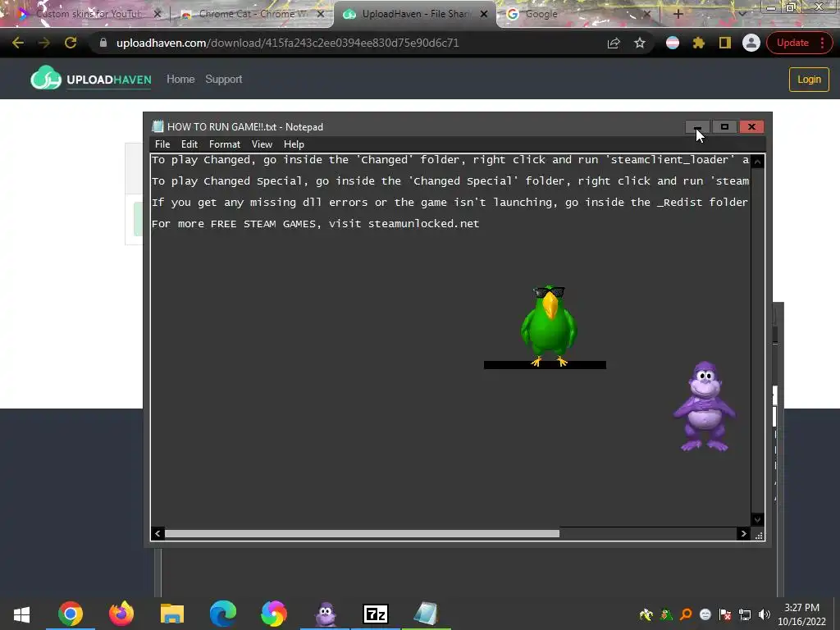
Task: Switch to the Google tab
Action: tap(578, 14)
